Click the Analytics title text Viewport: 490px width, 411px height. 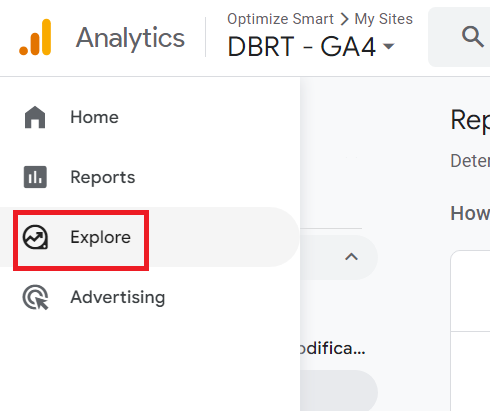coord(130,38)
